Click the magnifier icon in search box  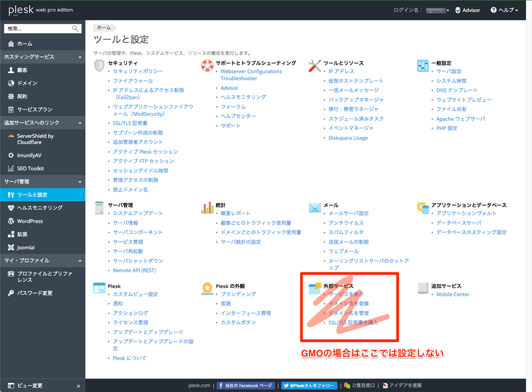pyautogui.click(x=76, y=29)
